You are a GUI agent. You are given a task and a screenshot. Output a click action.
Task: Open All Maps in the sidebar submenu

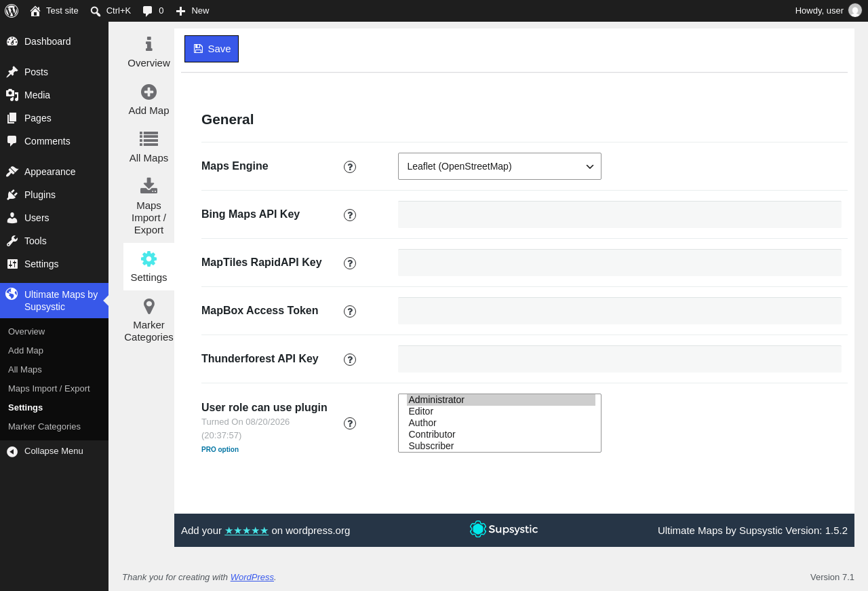point(54,370)
